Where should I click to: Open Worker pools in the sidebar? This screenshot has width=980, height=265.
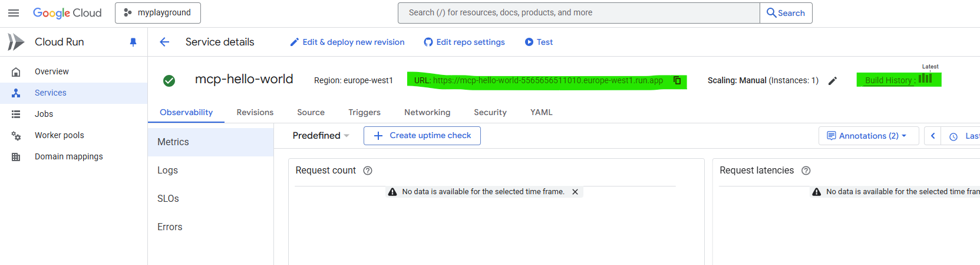coord(59,135)
